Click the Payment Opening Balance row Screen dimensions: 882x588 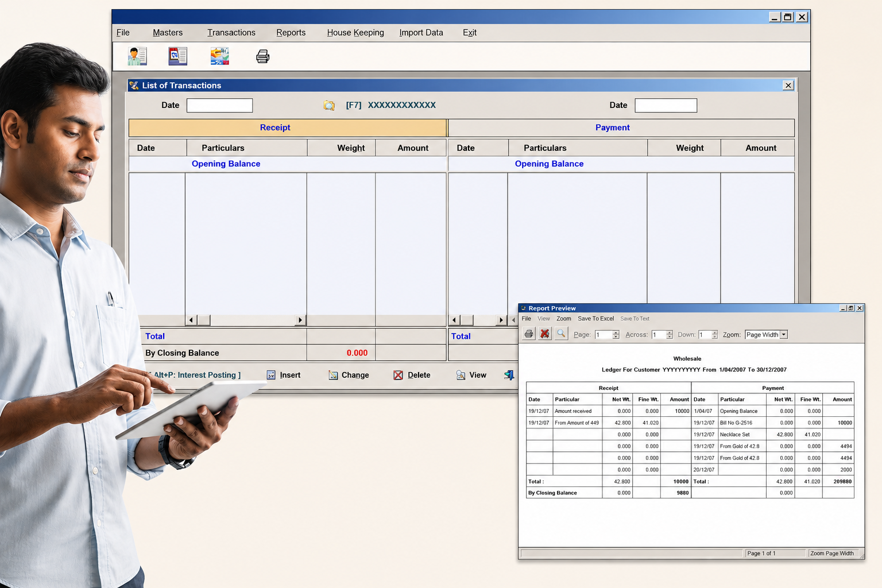(x=621, y=164)
